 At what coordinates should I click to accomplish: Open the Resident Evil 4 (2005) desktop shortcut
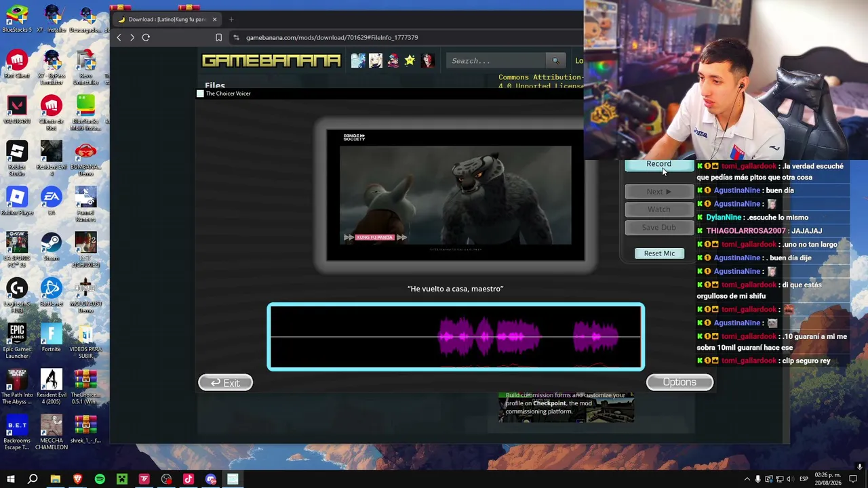pyautogui.click(x=51, y=387)
